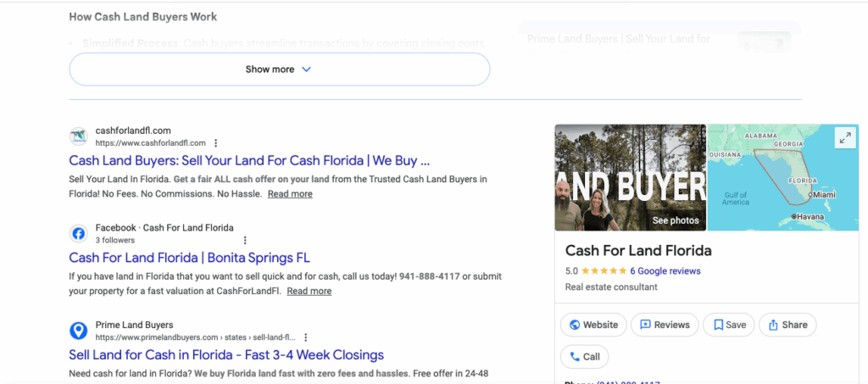Click Miami label on the map

click(823, 195)
